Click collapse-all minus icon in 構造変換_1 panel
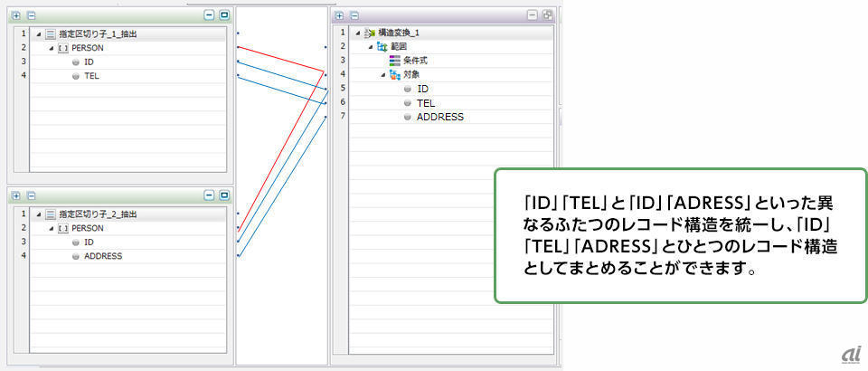 (x=354, y=16)
